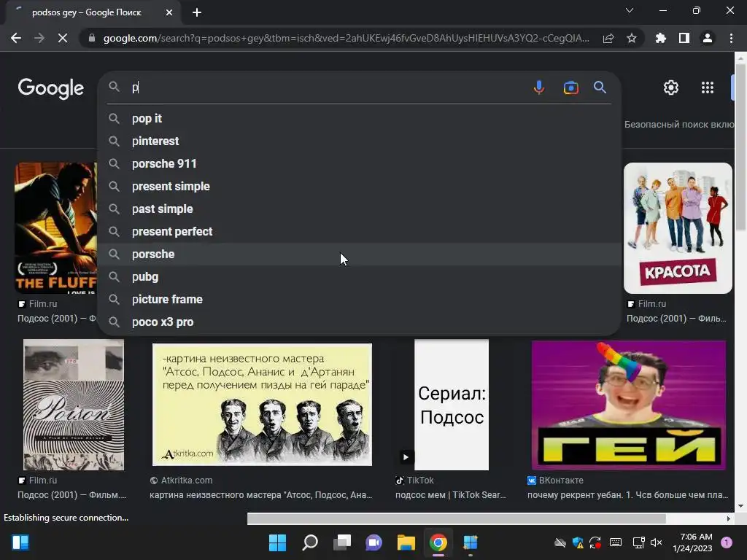
Task: Click the muted volume tray icon
Action: pyautogui.click(x=656, y=542)
